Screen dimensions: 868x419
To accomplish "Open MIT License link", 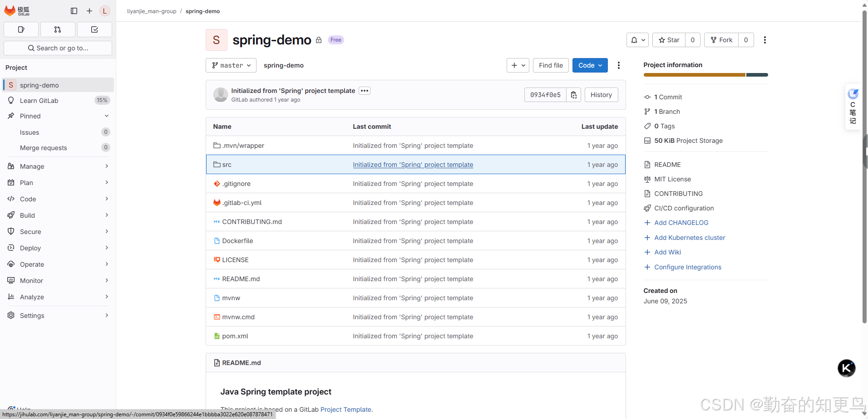I will coord(667,179).
